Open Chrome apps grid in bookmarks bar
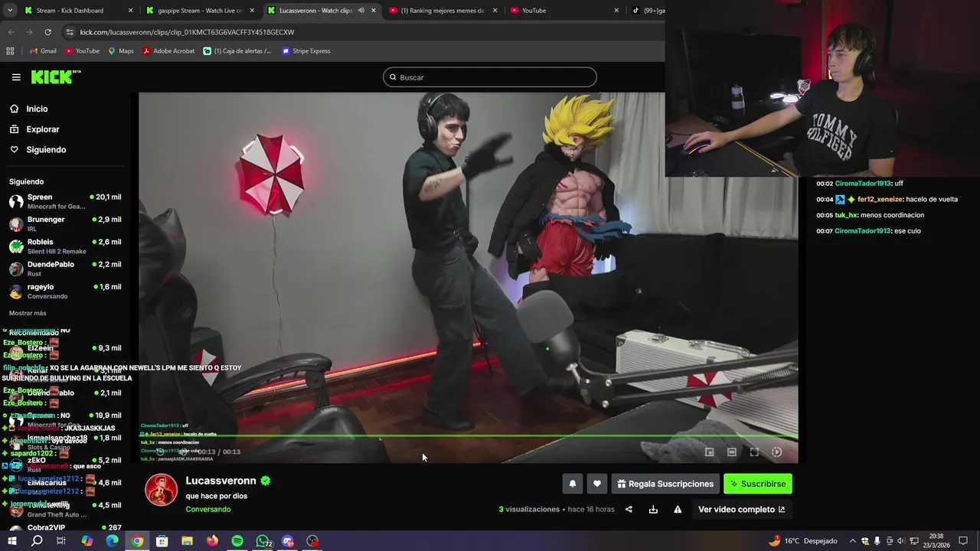The height and width of the screenshot is (551, 980). pyautogui.click(x=10, y=51)
